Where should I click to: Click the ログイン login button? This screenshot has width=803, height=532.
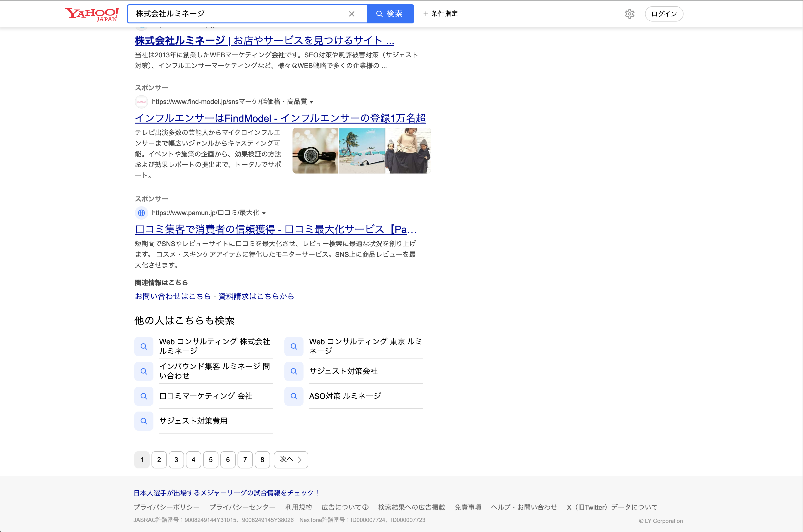(x=664, y=14)
